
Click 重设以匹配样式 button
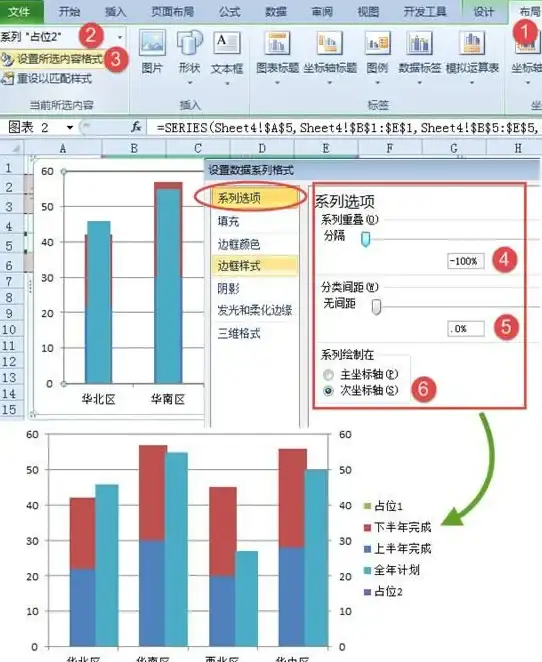(46, 79)
